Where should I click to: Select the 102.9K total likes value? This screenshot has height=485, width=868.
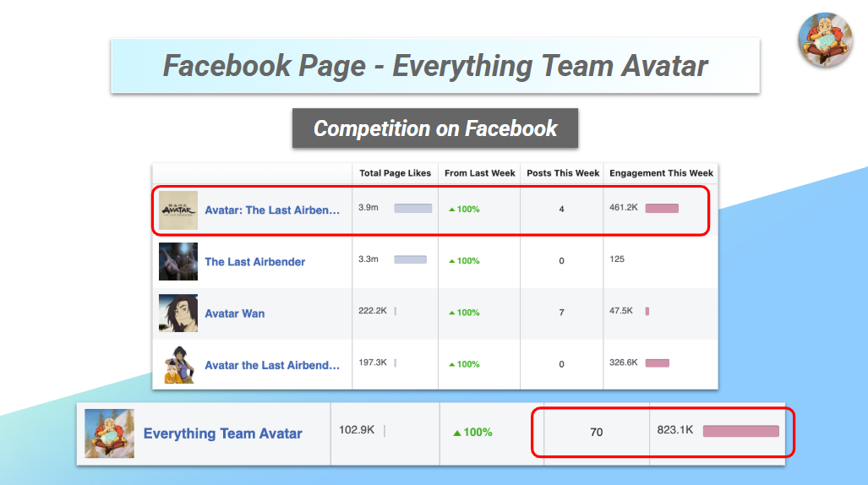357,430
